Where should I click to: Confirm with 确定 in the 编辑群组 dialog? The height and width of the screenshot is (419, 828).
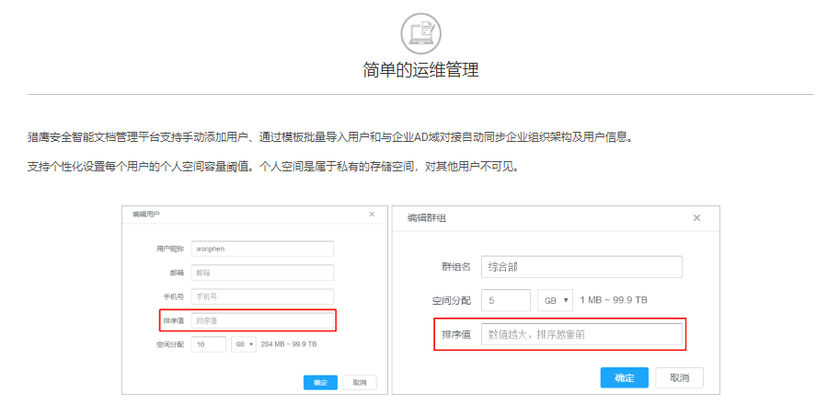pos(624,378)
